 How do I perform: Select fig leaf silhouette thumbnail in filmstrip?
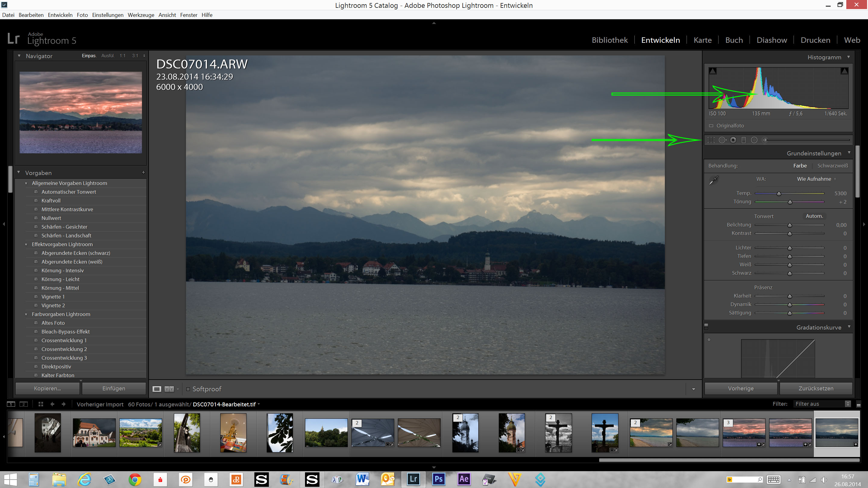pos(280,433)
